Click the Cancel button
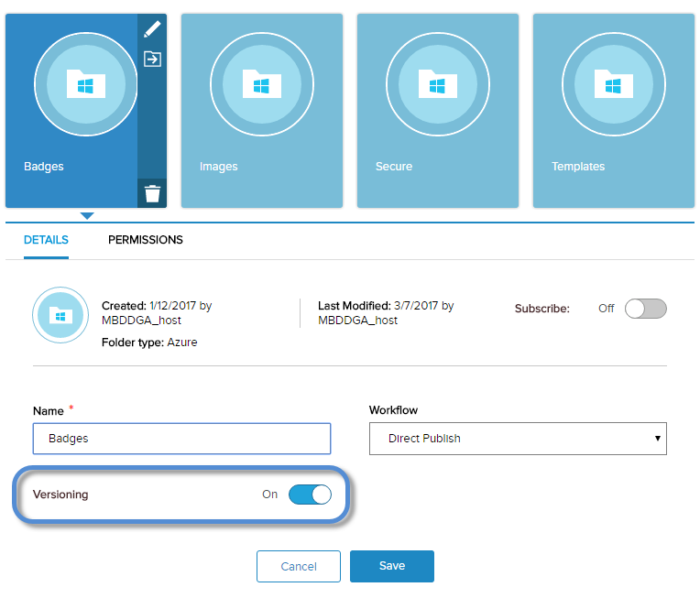Image resolution: width=700 pixels, height=598 pixels. click(x=299, y=566)
